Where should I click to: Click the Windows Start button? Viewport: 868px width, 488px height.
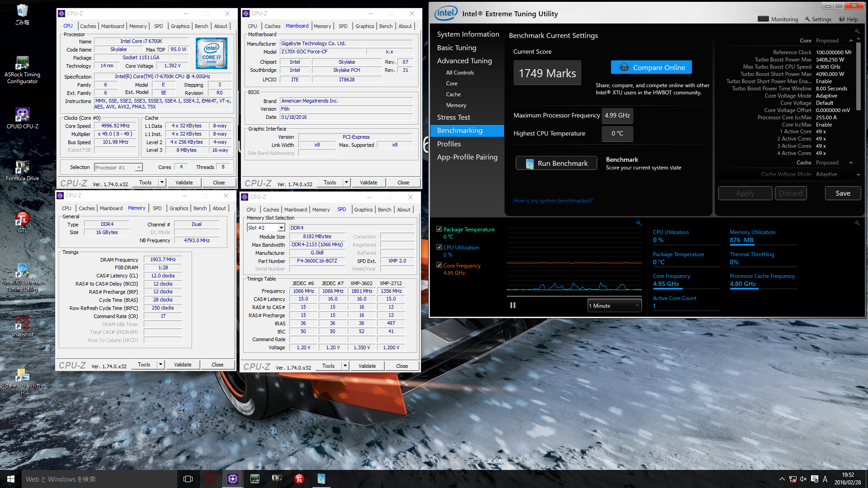coord(11,479)
